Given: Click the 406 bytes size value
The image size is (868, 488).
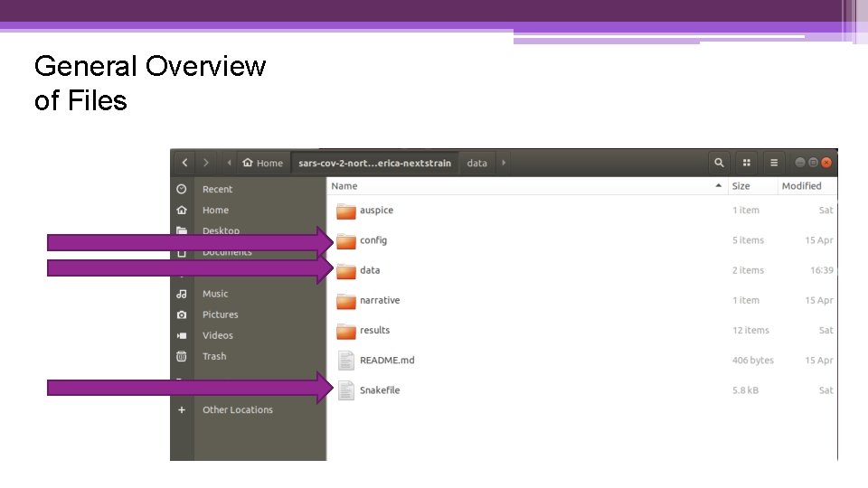Looking at the screenshot, I should 753,361.
